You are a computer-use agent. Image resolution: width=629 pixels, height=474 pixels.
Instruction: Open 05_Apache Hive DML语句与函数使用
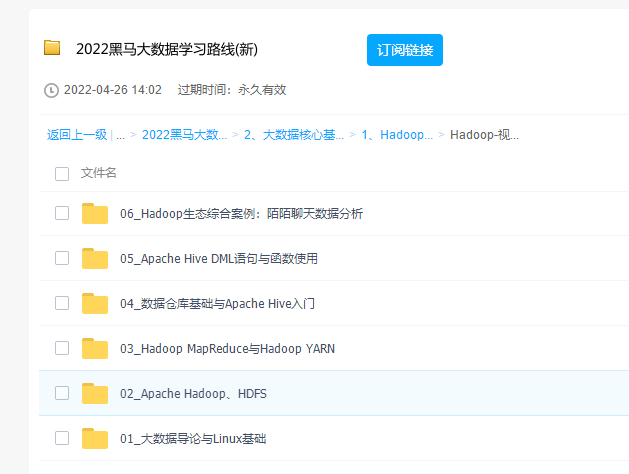pos(219,258)
